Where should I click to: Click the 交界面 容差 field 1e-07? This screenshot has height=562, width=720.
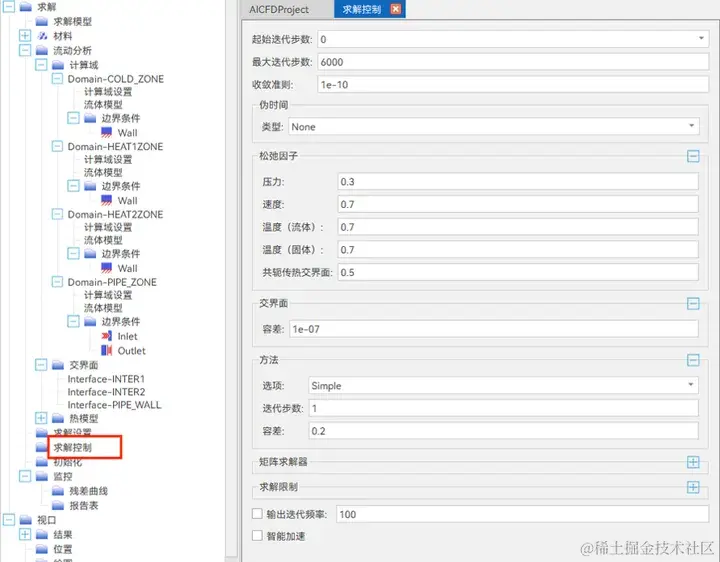click(494, 329)
